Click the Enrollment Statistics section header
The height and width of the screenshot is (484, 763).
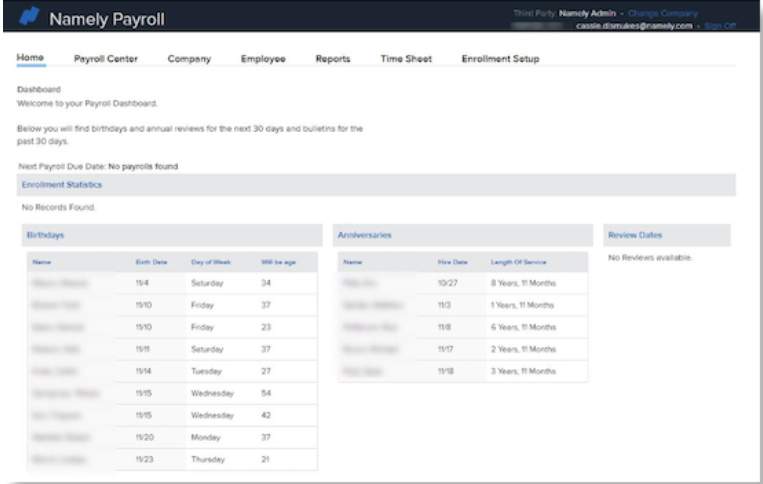point(62,185)
